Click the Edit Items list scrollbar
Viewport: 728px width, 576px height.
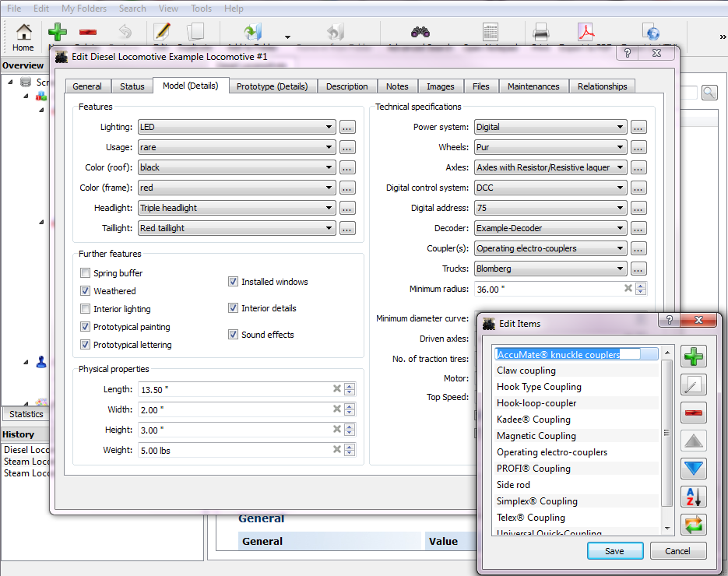666,433
